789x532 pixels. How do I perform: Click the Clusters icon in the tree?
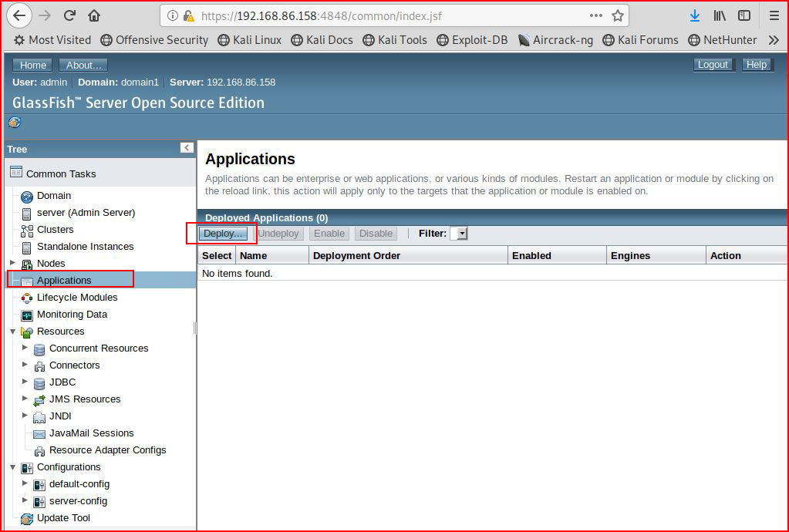(27, 231)
